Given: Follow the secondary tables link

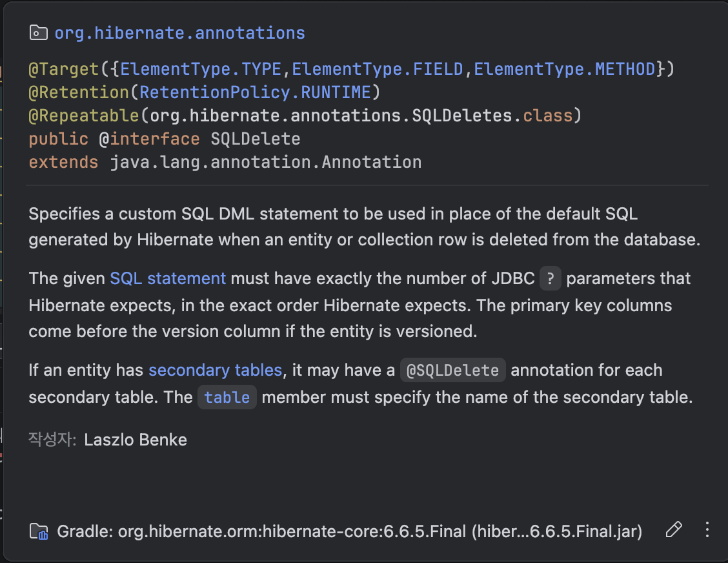Looking at the screenshot, I should pyautogui.click(x=216, y=370).
